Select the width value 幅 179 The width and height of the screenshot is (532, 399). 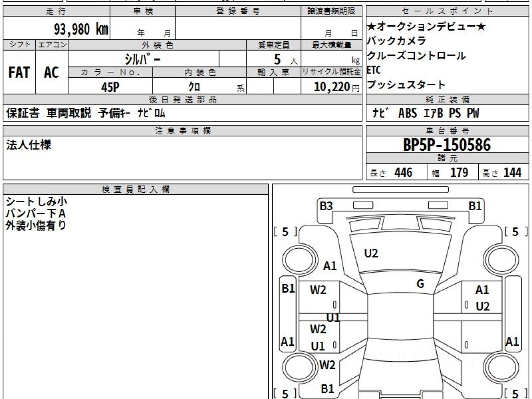[450, 172]
